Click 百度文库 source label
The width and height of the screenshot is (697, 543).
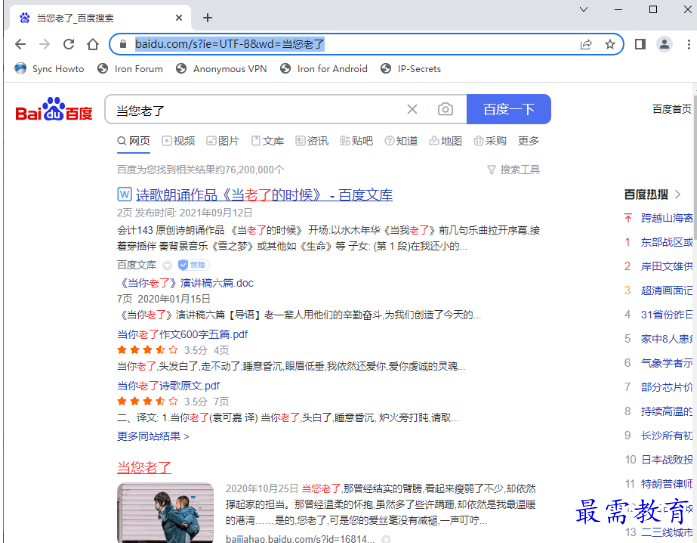pos(136,265)
